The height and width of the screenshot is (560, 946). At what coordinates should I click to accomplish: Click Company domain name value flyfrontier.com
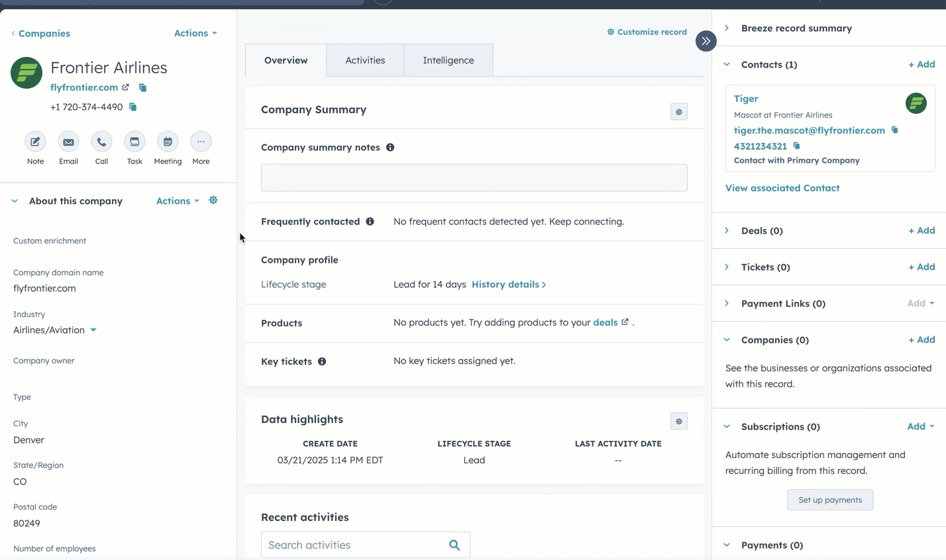44,289
